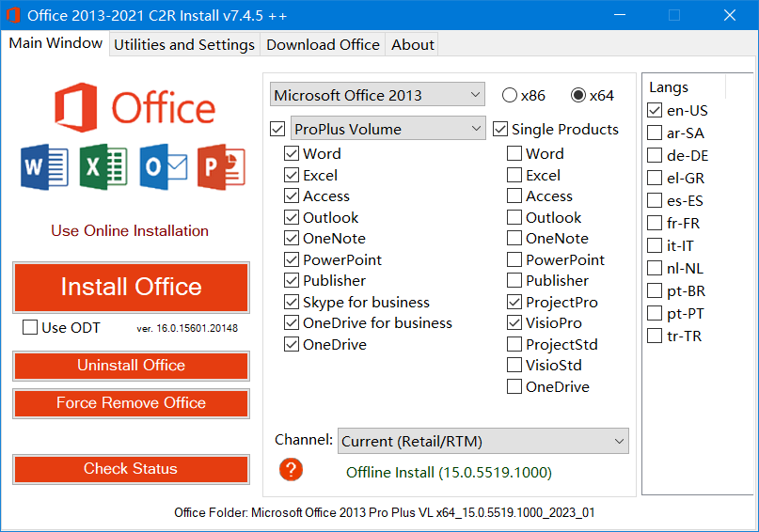This screenshot has height=532, width=759.
Task: Click the Offline Install (15.0.5519.1000) text
Action: coord(449,473)
